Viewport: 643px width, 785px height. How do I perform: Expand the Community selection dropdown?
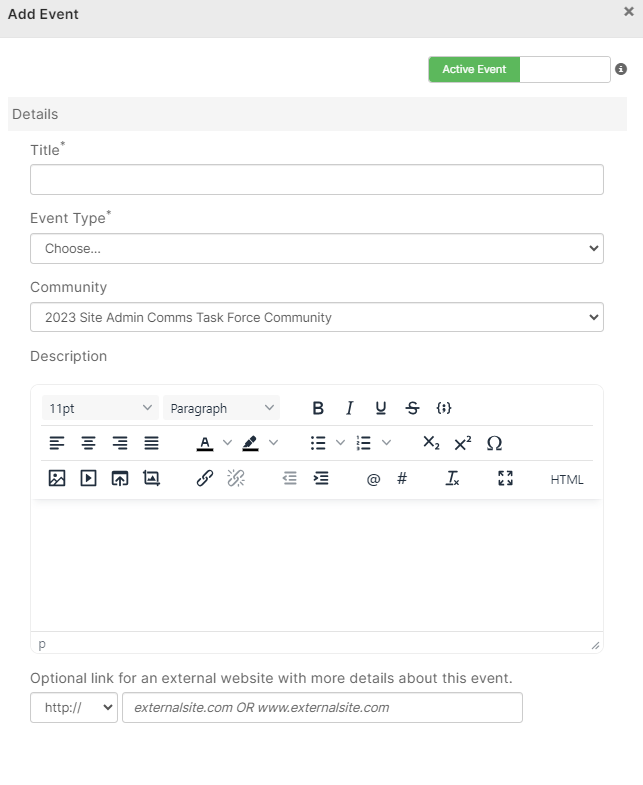(316, 317)
